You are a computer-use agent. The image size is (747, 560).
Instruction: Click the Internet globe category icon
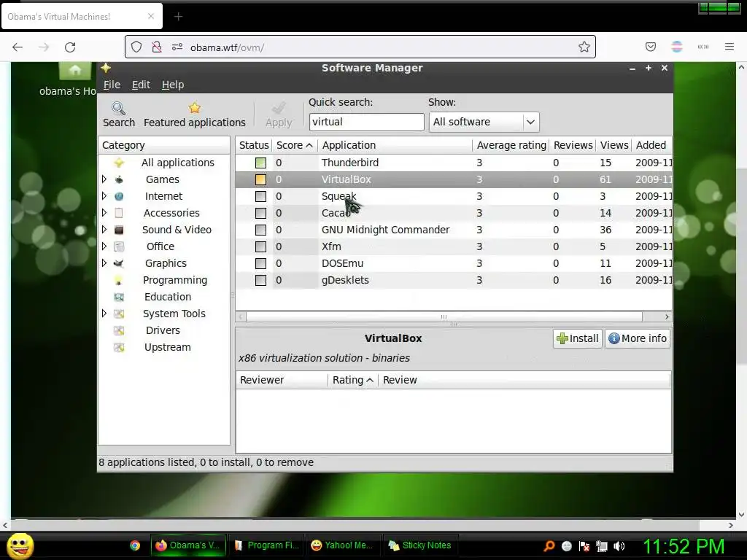[119, 196]
